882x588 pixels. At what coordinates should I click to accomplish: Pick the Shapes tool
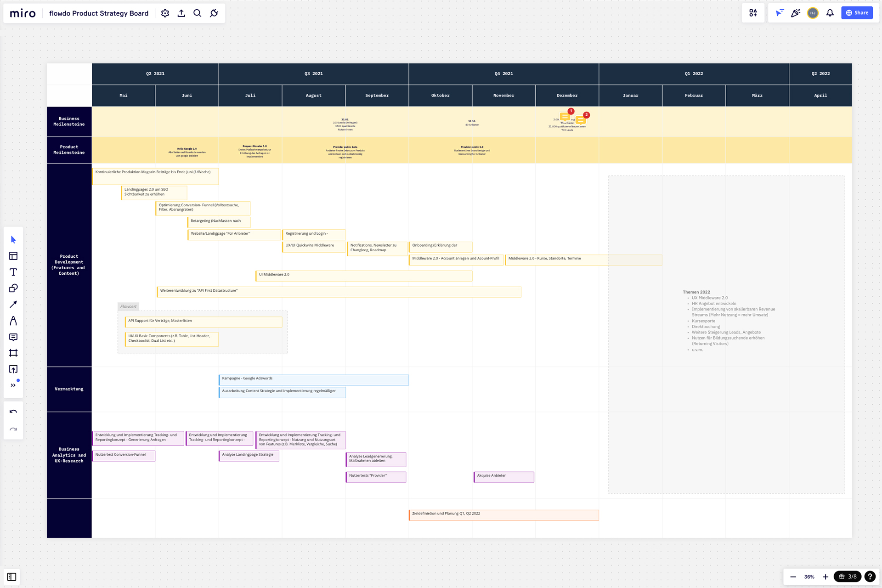point(13,288)
